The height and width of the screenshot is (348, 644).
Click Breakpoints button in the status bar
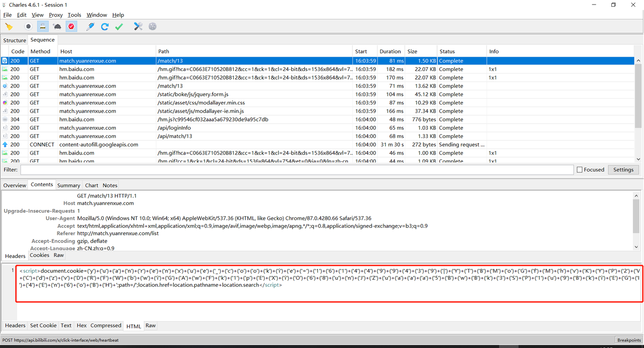click(629, 340)
